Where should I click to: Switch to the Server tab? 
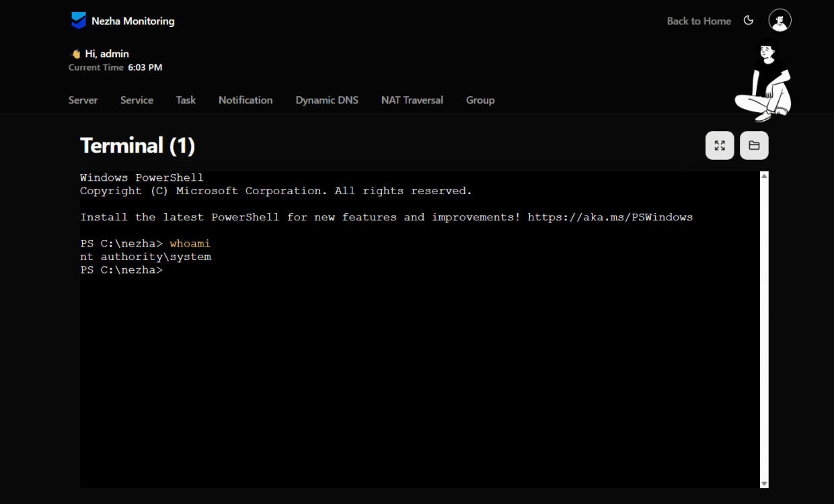[83, 99]
